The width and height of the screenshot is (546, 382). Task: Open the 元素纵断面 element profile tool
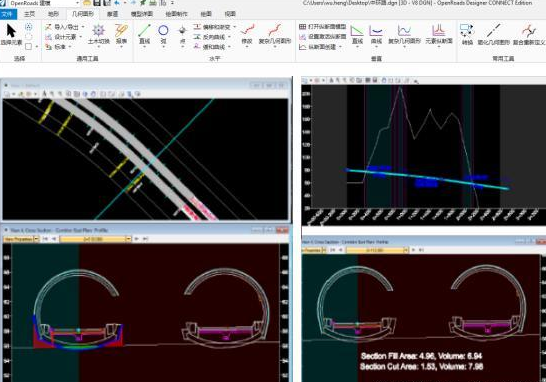[x=439, y=34]
